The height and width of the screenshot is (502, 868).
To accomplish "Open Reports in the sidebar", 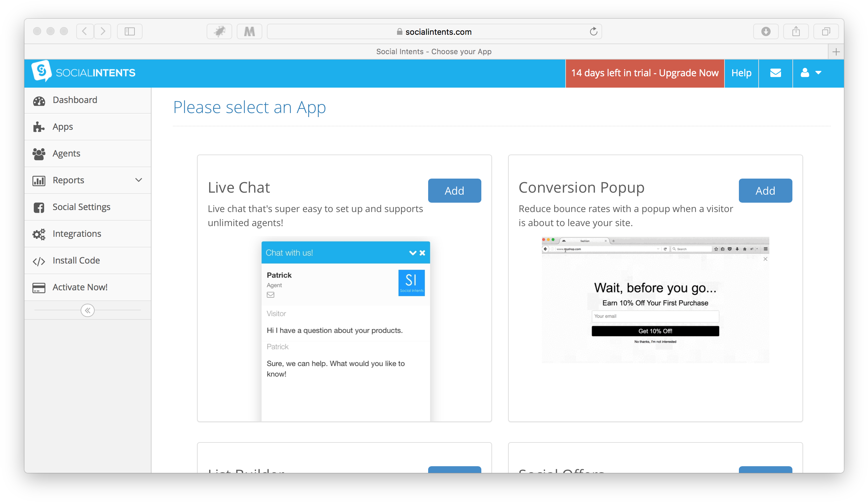I will [88, 180].
